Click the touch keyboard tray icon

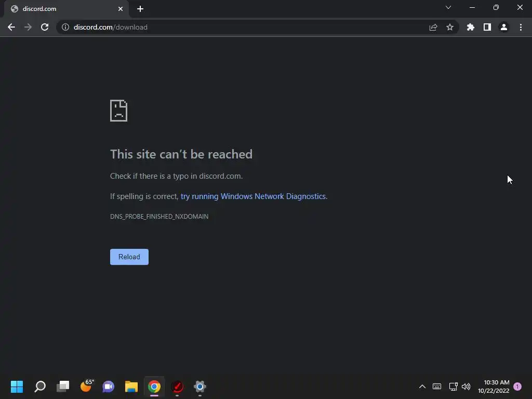pyautogui.click(x=437, y=387)
